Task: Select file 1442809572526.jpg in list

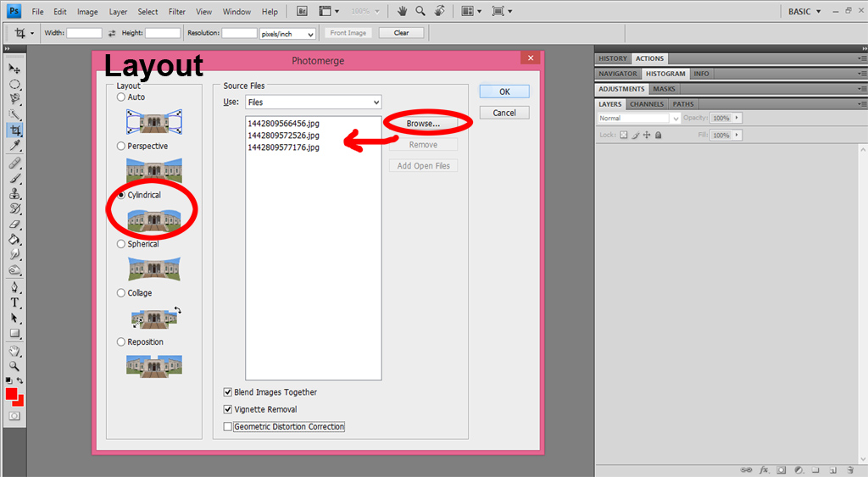Action: (x=283, y=136)
